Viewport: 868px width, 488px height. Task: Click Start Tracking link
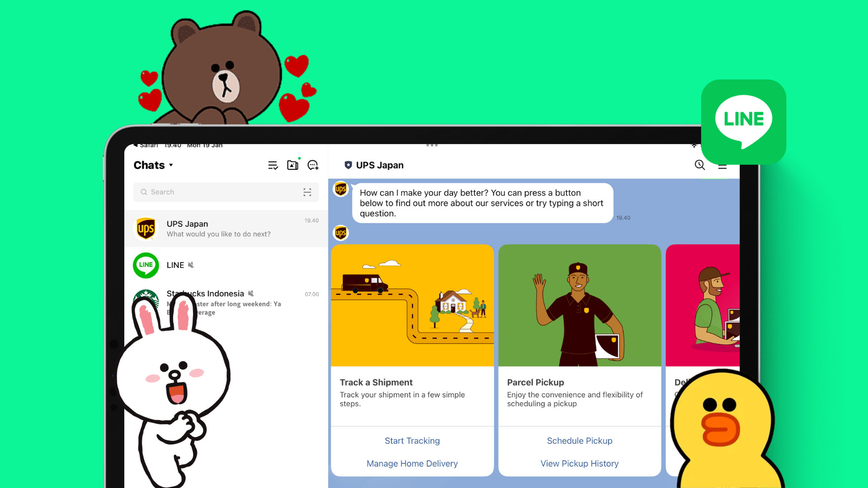(412, 441)
